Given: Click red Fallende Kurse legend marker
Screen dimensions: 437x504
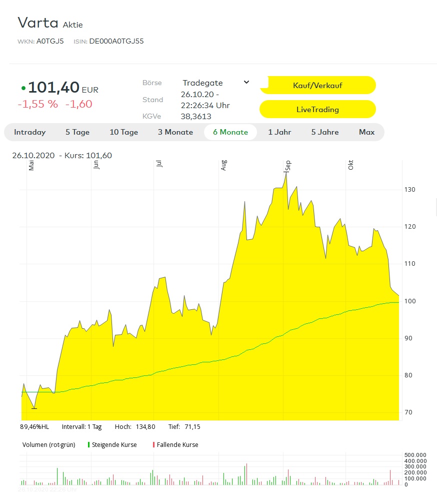Looking at the screenshot, I should pyautogui.click(x=153, y=444).
